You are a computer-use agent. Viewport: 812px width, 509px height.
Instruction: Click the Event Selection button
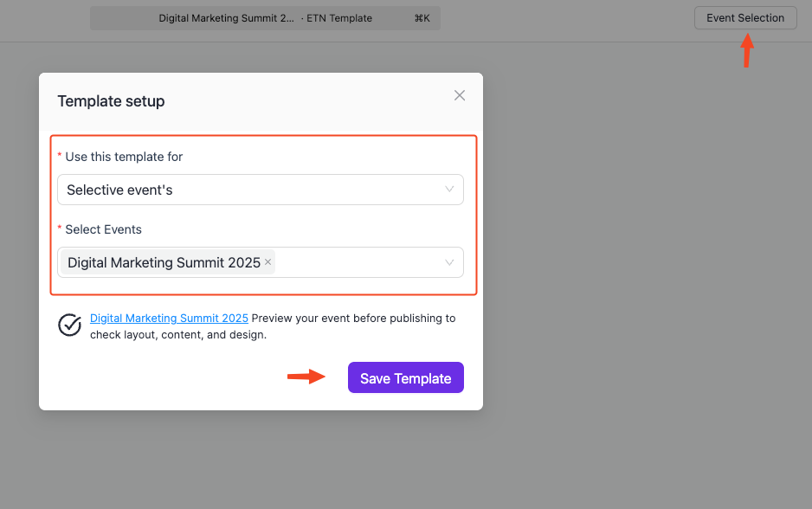744,17
